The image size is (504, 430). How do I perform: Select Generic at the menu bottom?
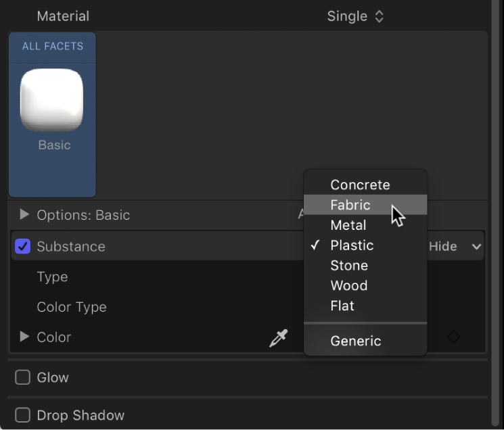click(x=356, y=341)
